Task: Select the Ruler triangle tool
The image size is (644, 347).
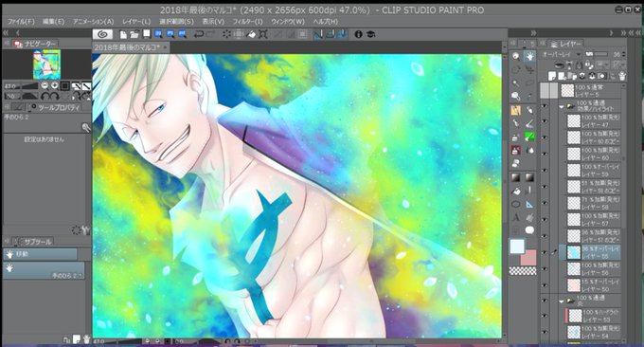Action: [529, 205]
